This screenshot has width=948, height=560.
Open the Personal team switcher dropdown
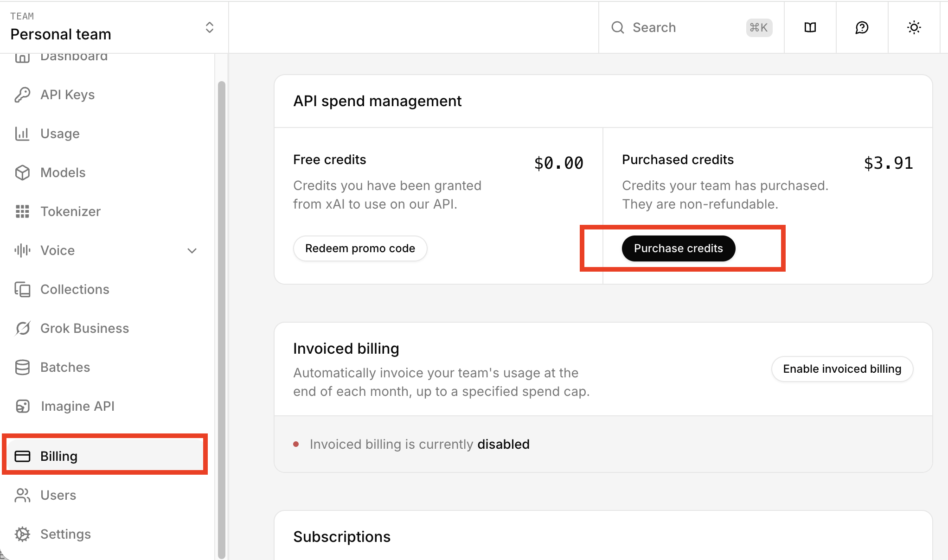coord(209,27)
